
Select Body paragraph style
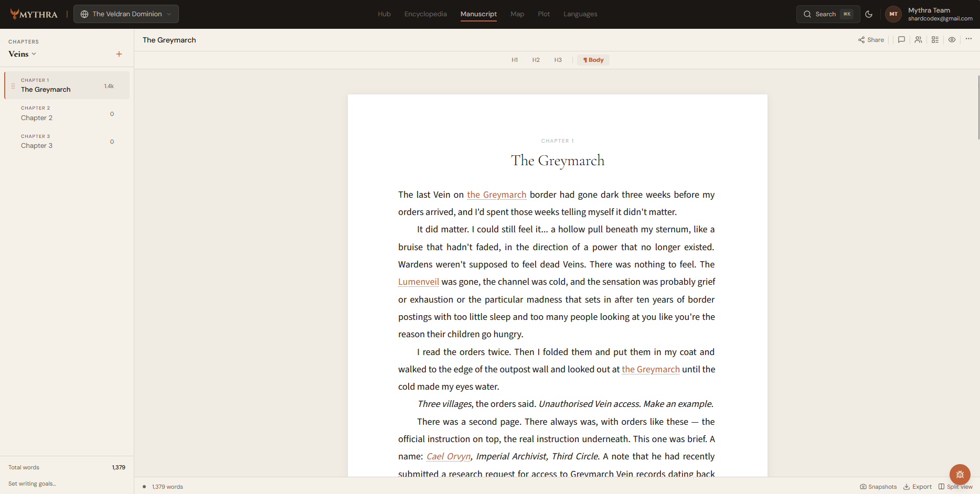[x=593, y=60]
